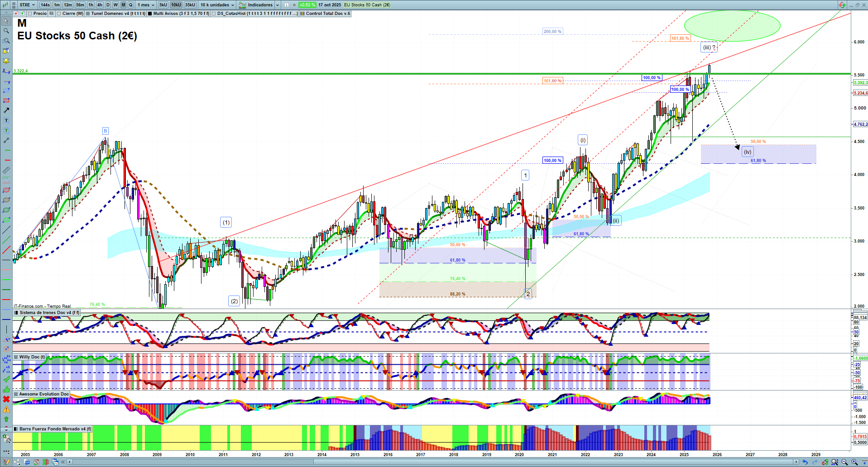The width and height of the screenshot is (868, 467).
Task: Switch to 144s timeframe
Action: pos(45,5)
